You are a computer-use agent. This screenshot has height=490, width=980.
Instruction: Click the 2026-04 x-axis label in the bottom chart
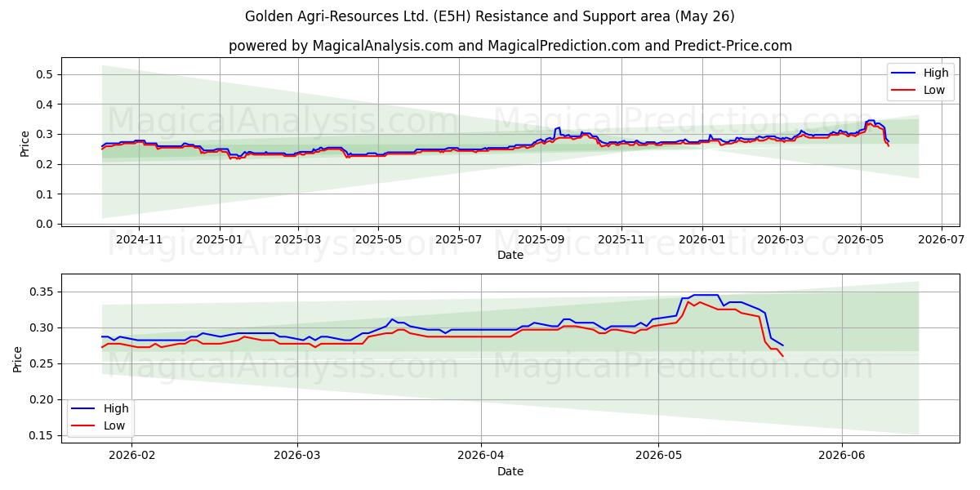[481, 457]
